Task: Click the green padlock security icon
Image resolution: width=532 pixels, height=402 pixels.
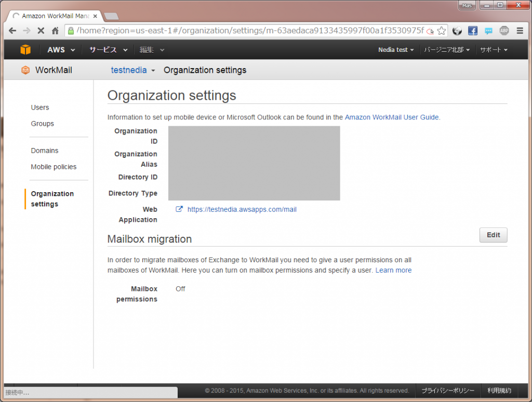Action: (71, 31)
